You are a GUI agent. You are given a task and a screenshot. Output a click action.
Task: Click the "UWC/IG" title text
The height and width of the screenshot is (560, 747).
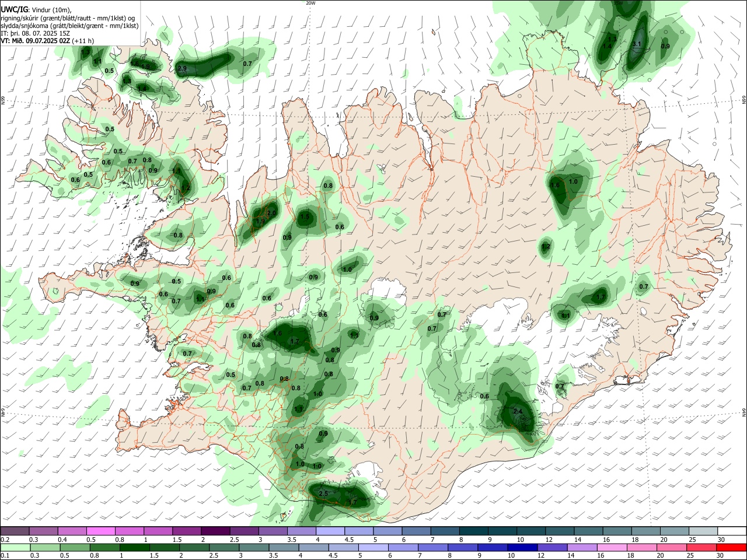[x=14, y=10]
